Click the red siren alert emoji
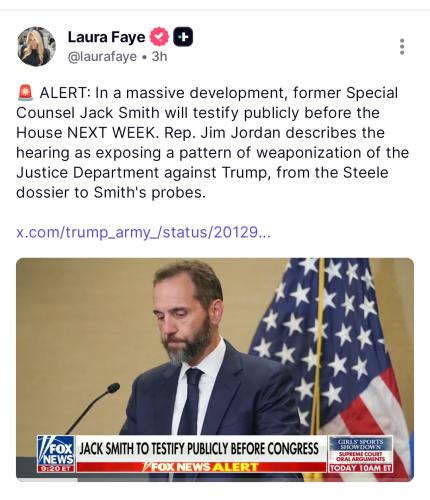The image size is (430, 500). coord(25,93)
